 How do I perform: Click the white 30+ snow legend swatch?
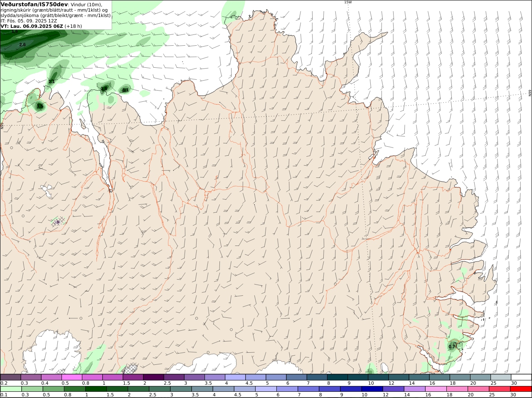coord(521,377)
